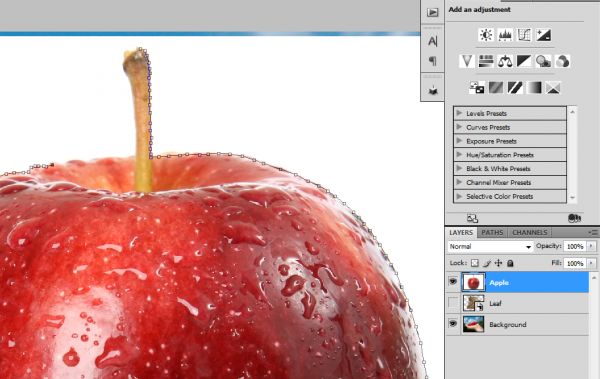
Task: Add a Curves adjustment
Action: point(524,35)
